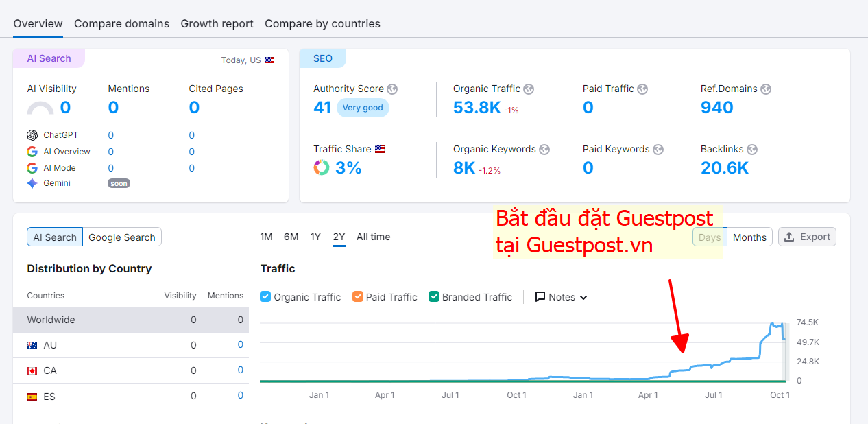Click the ChatGPT logo icon
Image resolution: width=868 pixels, height=424 pixels.
point(32,135)
